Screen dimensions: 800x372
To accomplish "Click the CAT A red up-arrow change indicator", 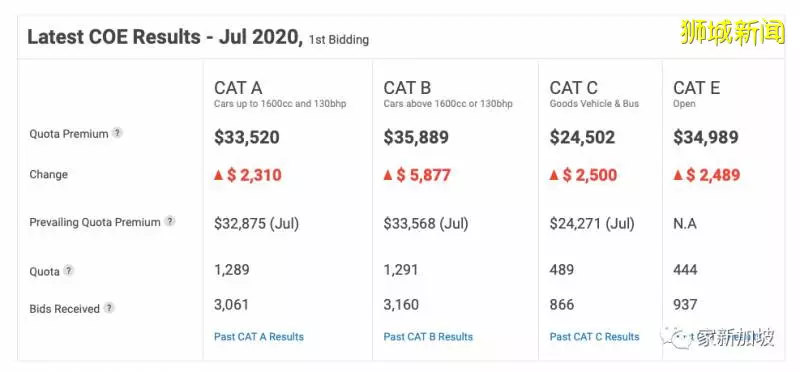I will (x=219, y=175).
